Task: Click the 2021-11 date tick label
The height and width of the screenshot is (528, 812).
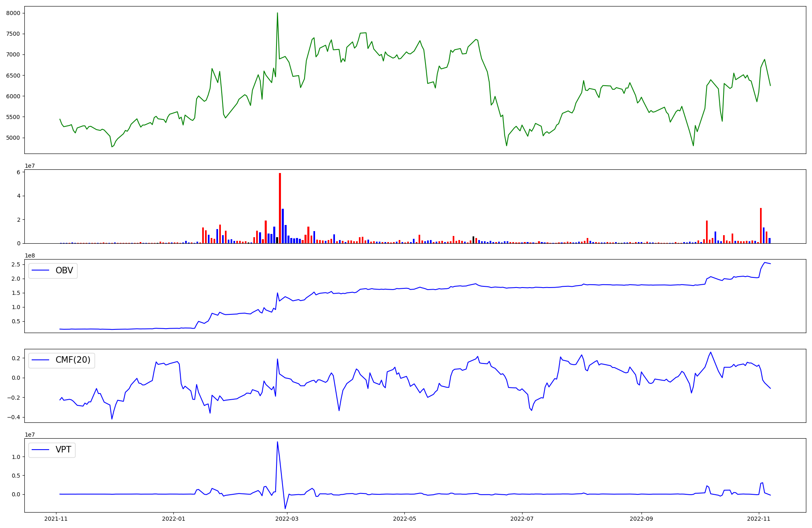Action: 56,519
